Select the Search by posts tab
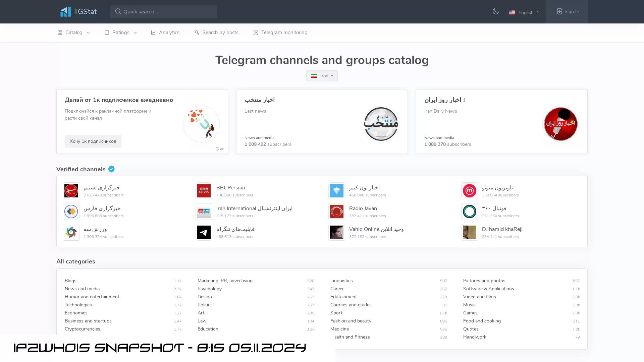This screenshot has height=362, width=644. point(217,32)
